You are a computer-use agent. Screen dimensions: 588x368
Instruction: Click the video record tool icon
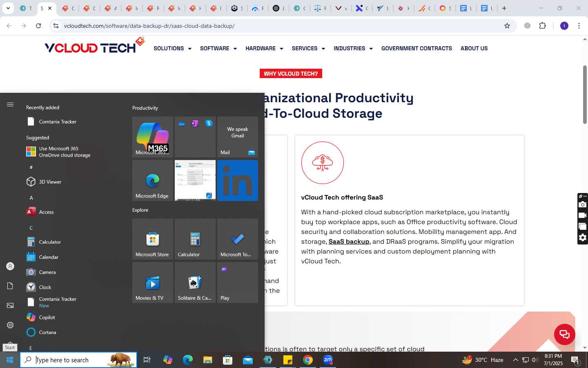583,215
